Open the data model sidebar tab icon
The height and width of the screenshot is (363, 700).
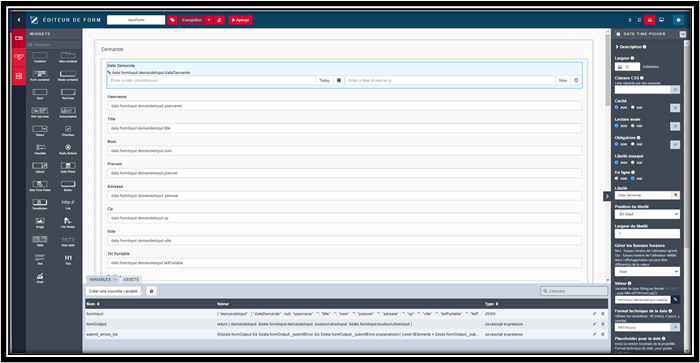(19, 76)
